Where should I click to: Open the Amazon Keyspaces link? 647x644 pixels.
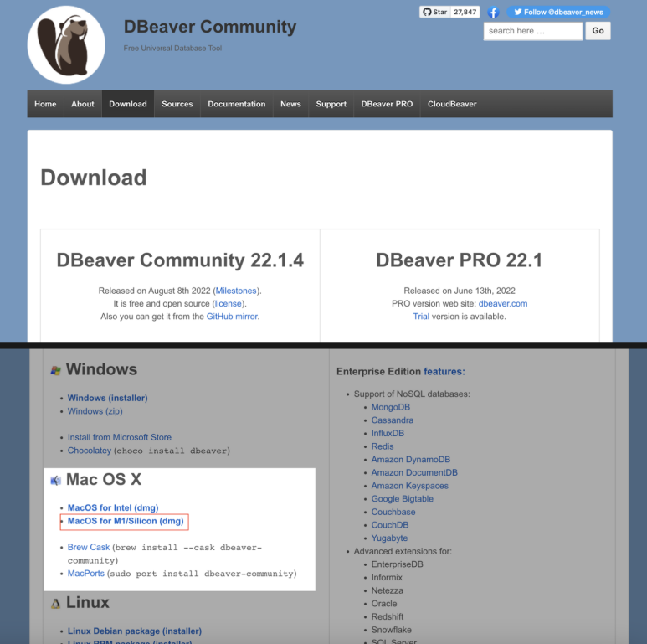click(x=410, y=486)
